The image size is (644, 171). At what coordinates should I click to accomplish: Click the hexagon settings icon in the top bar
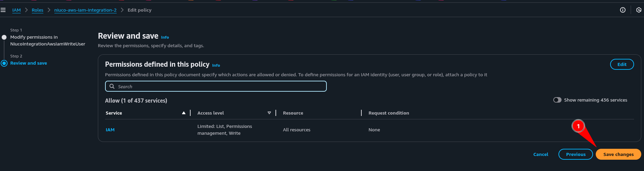click(x=639, y=10)
